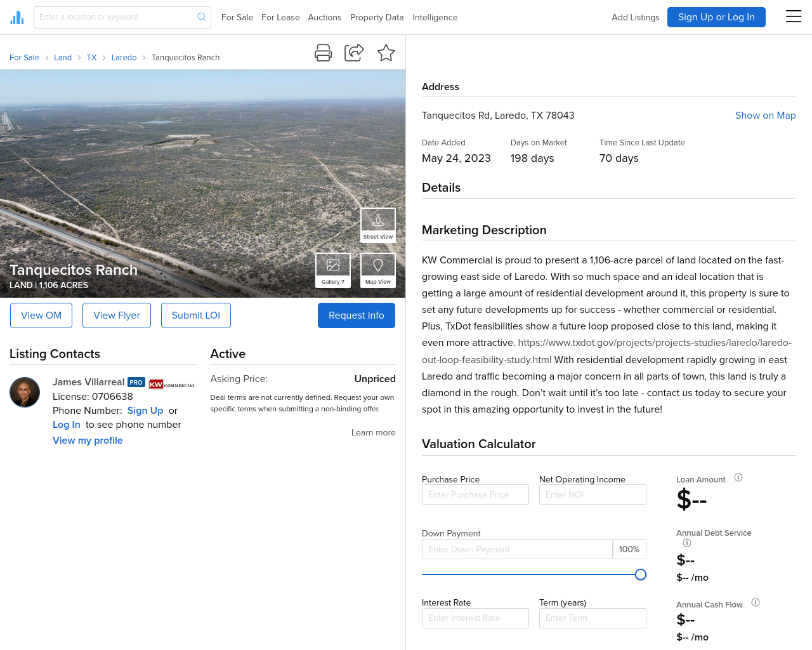Focus Net Operating Income field

click(x=593, y=494)
